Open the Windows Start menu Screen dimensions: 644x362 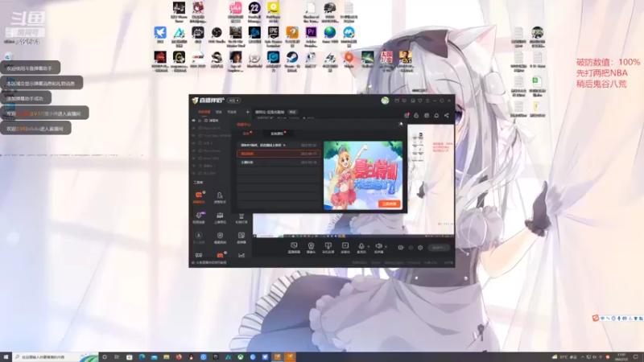pyautogui.click(x=6, y=356)
